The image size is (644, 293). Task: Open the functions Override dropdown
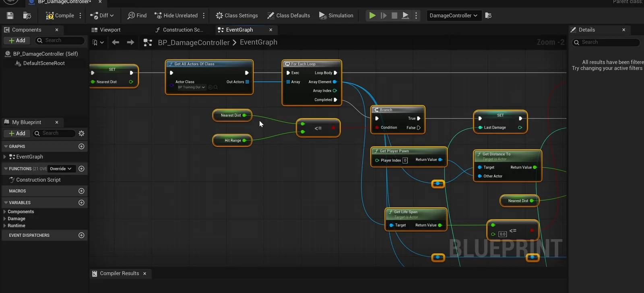(x=60, y=169)
